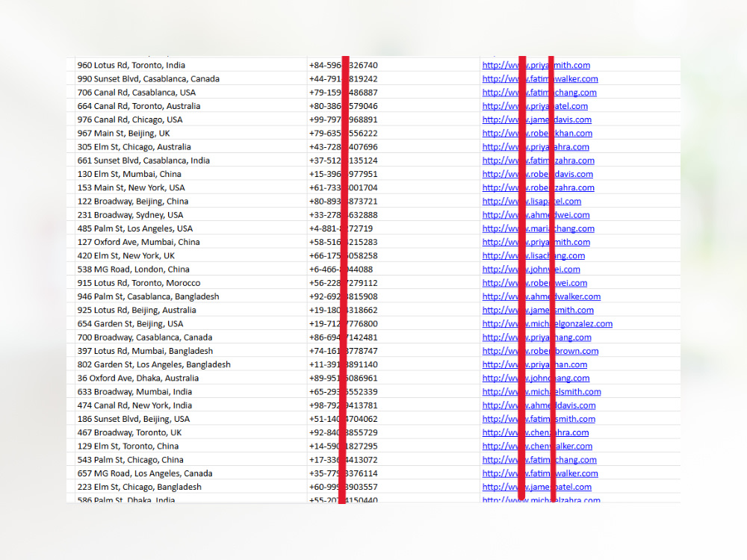The image size is (747, 560).
Task: Select the '474 Canal Rd, New York, India' cell
Action: 134,405
